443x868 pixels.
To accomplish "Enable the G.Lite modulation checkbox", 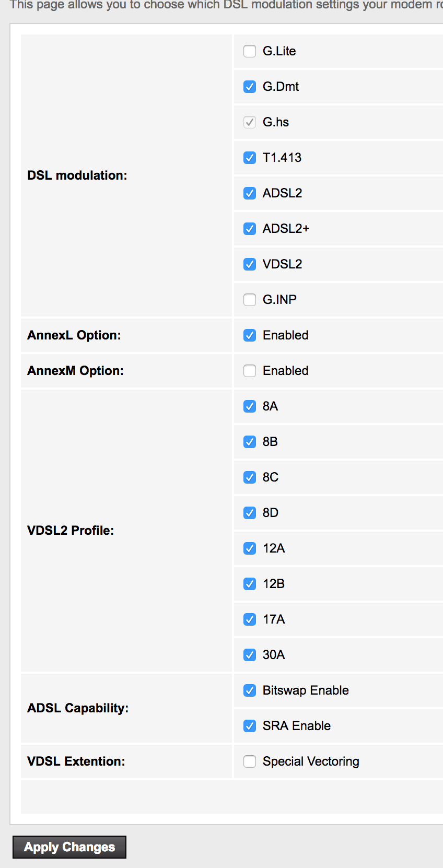I will pyautogui.click(x=250, y=51).
